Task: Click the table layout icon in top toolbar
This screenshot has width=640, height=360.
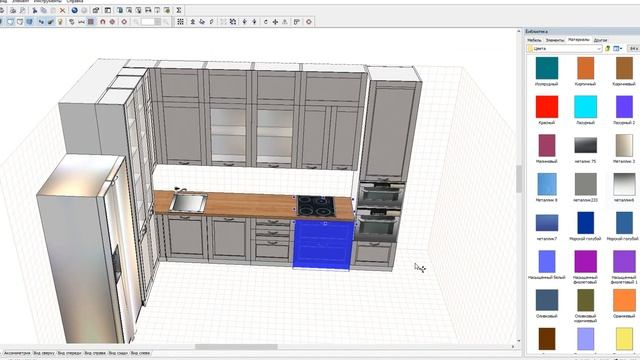Action: [x=108, y=10]
